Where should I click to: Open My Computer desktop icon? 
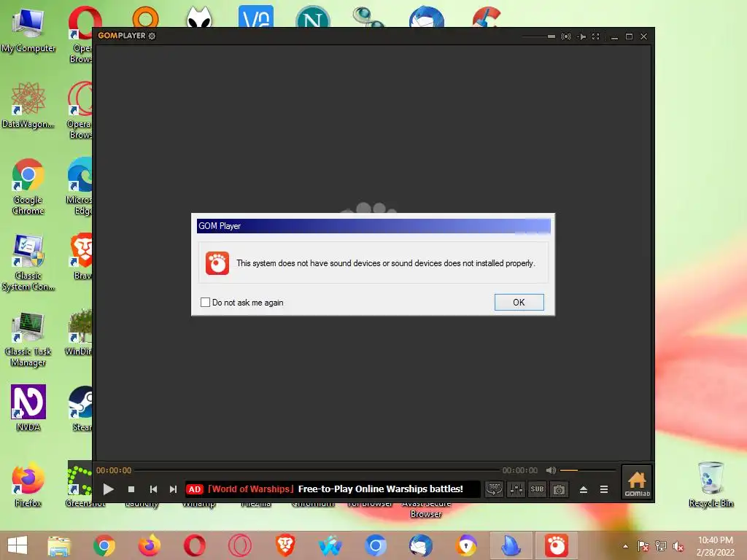click(x=28, y=29)
